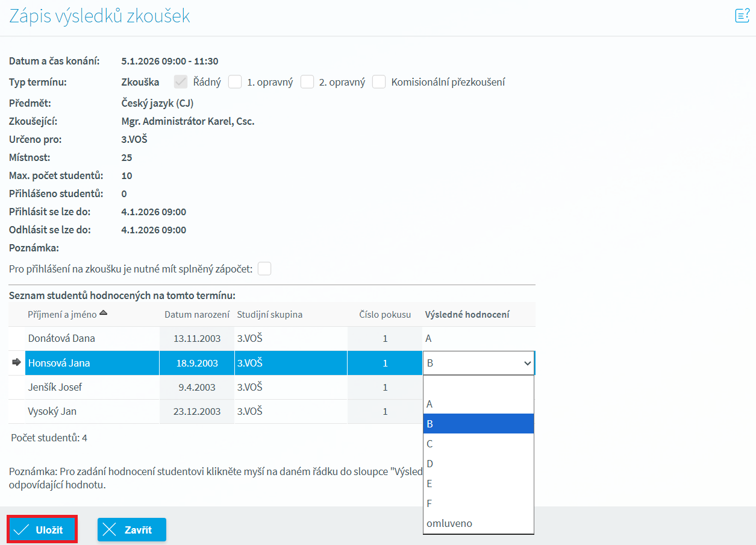Select grade E in the list
This screenshot has height=545, width=756.
[478, 484]
